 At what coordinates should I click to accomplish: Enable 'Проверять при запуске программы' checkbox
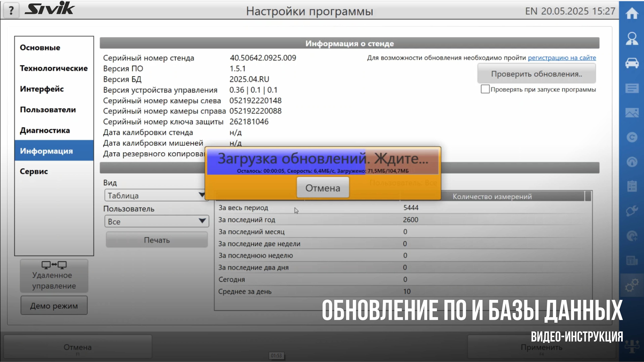pyautogui.click(x=485, y=89)
